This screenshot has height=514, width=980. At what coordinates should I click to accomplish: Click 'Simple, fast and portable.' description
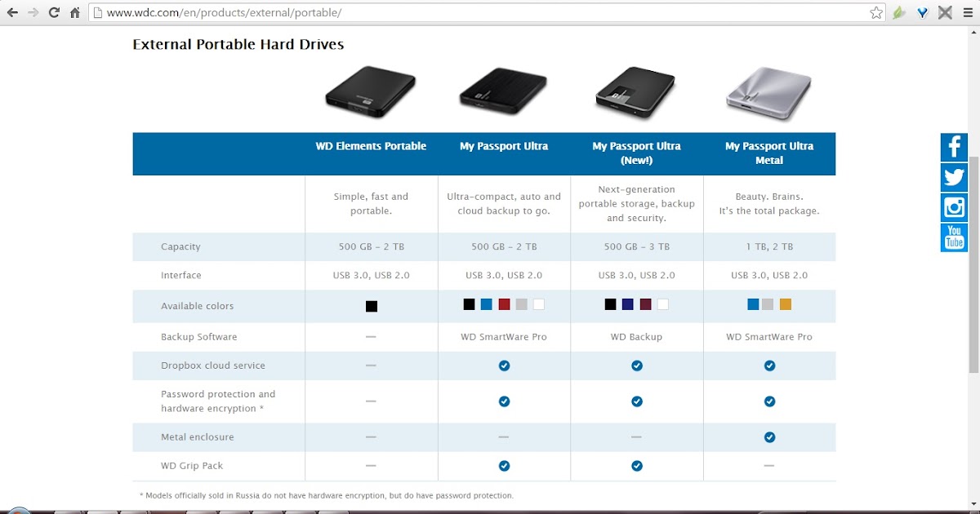371,203
